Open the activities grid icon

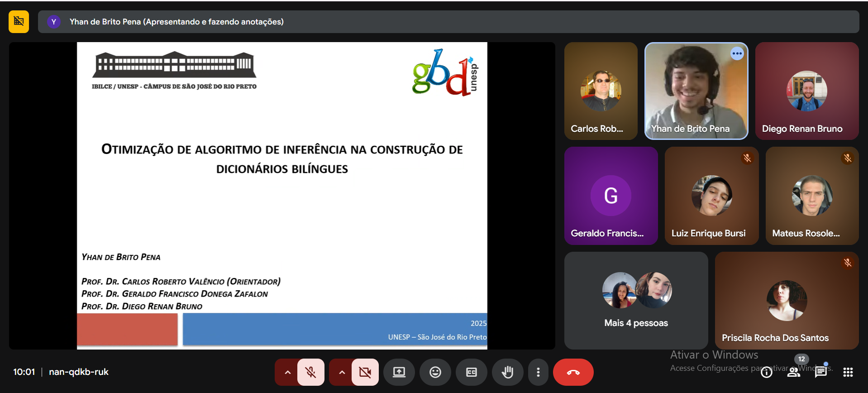[848, 372]
